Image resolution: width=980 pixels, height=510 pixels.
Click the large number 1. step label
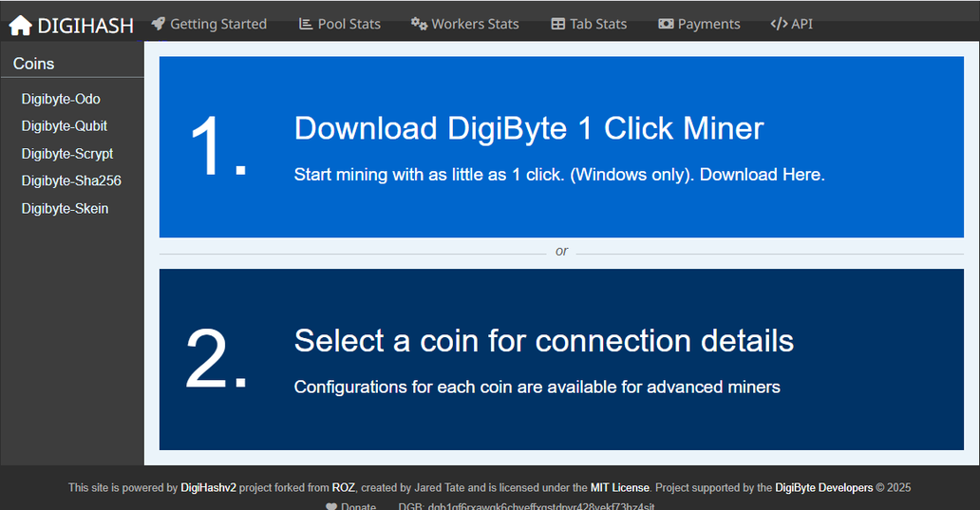[x=218, y=146]
